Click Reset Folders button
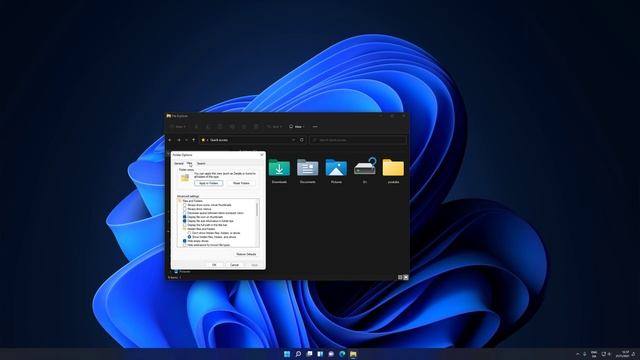The image size is (640, 360). (241, 183)
